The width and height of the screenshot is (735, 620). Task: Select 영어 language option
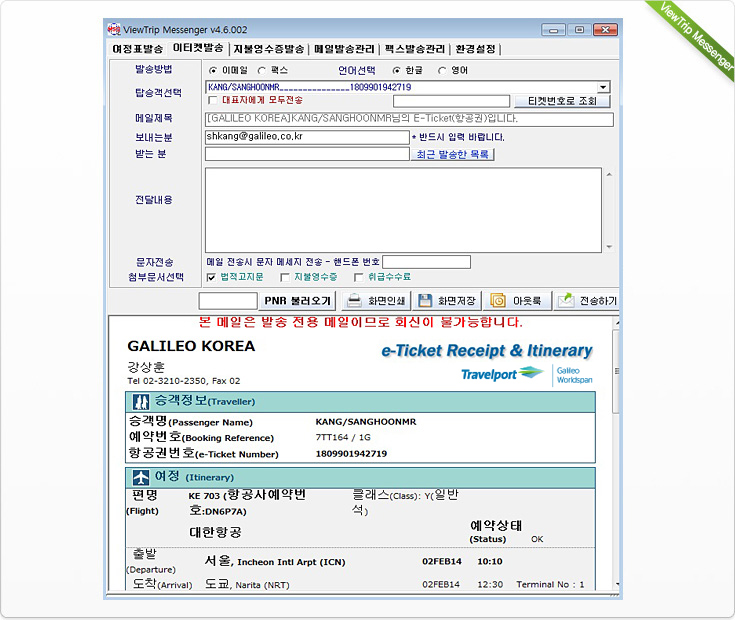[443, 71]
